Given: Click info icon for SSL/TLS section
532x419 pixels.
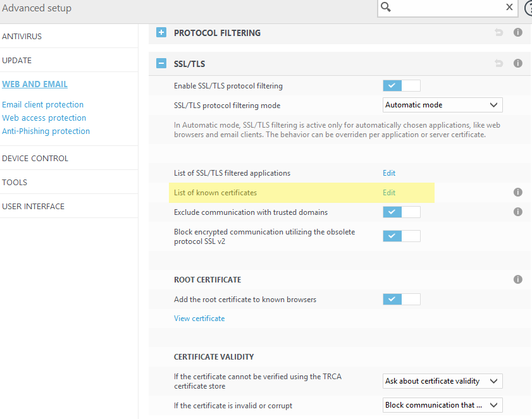Looking at the screenshot, I should (x=517, y=63).
